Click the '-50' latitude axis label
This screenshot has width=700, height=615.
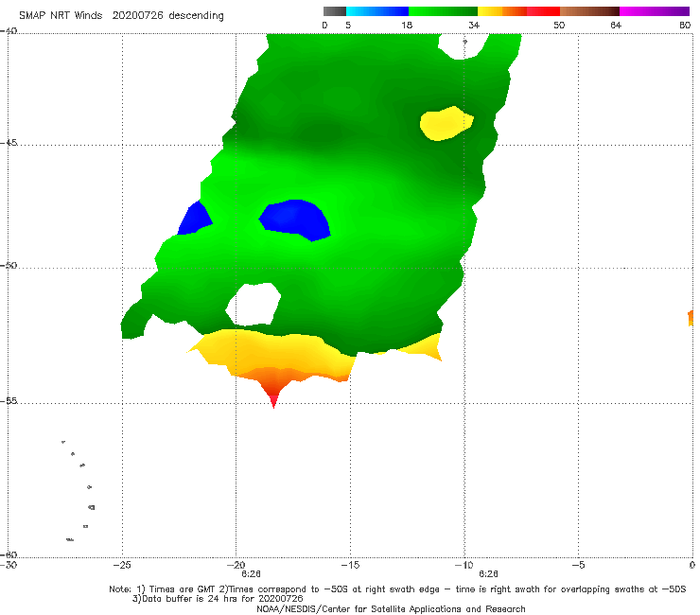pyautogui.click(x=9, y=266)
